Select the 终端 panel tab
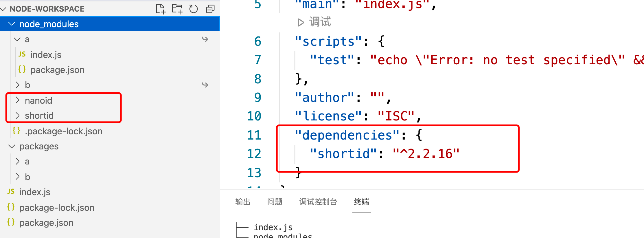This screenshot has width=644, height=238. click(361, 202)
